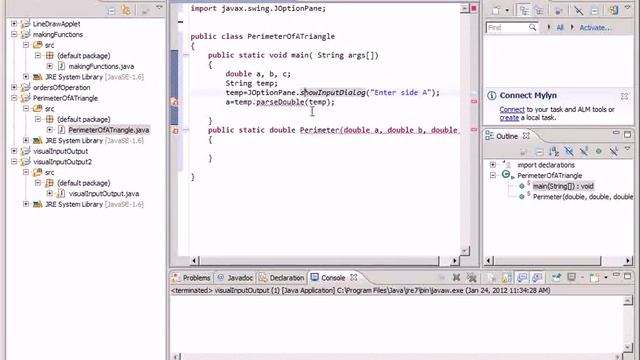This screenshot has width=640, height=360.
Task: Click Console vertical scrollbar down arrow
Action: 628,348
